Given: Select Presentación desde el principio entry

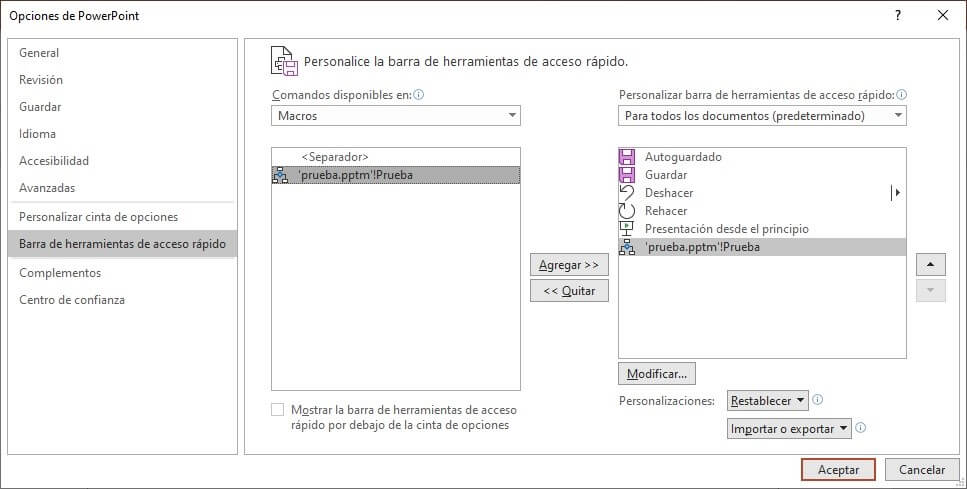Looking at the screenshot, I should (762, 229).
